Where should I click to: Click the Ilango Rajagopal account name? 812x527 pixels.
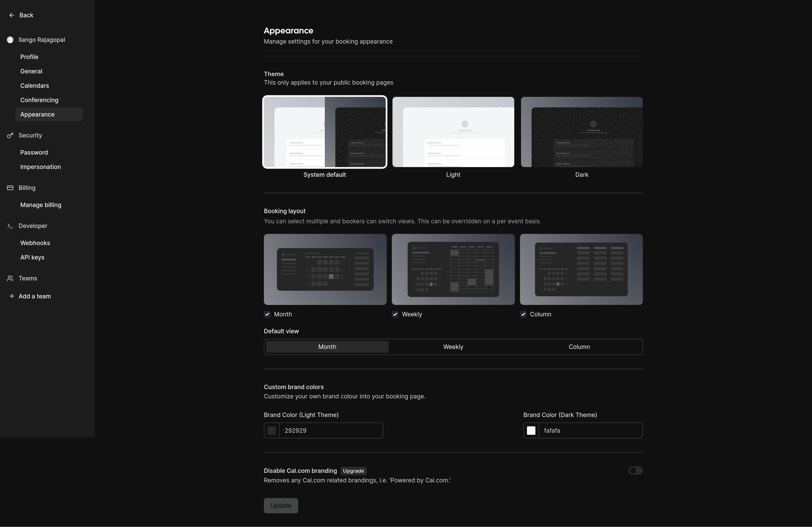point(42,40)
